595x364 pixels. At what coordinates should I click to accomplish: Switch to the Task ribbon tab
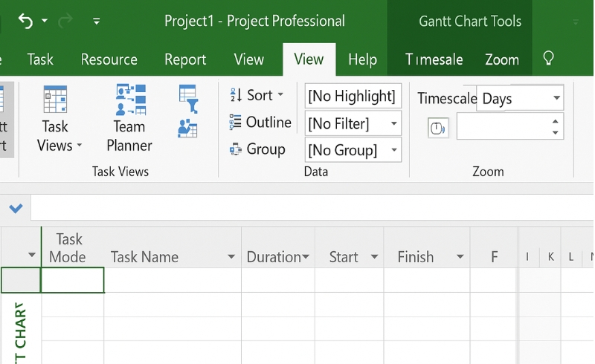click(x=40, y=59)
